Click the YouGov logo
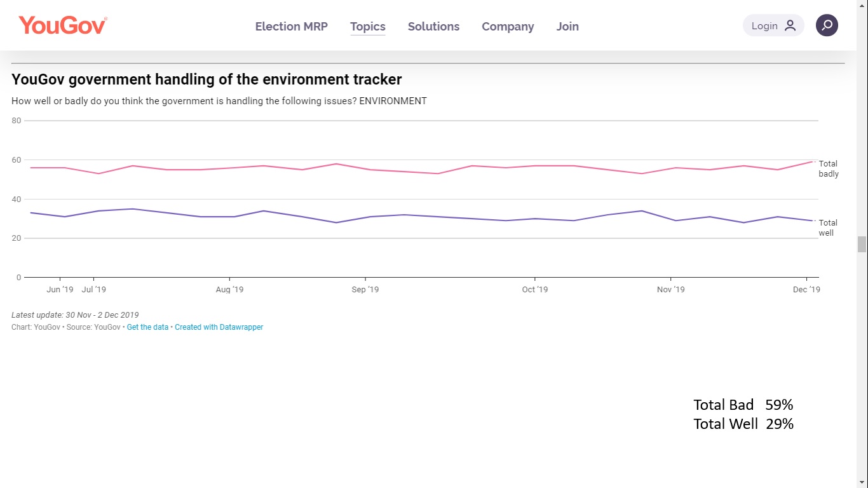The image size is (868, 488). [x=63, y=25]
